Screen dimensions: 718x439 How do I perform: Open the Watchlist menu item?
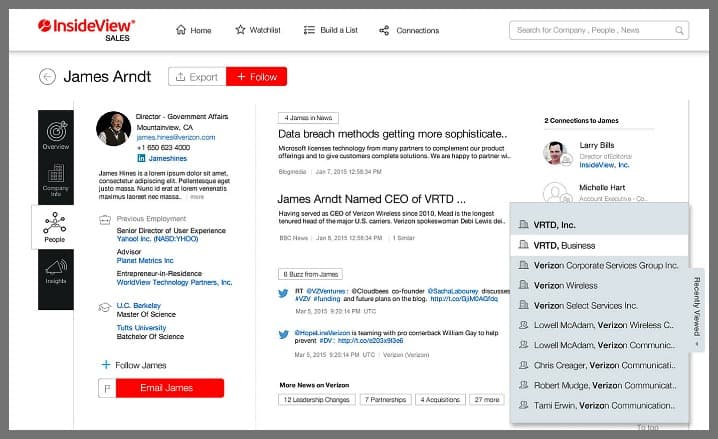coord(256,30)
